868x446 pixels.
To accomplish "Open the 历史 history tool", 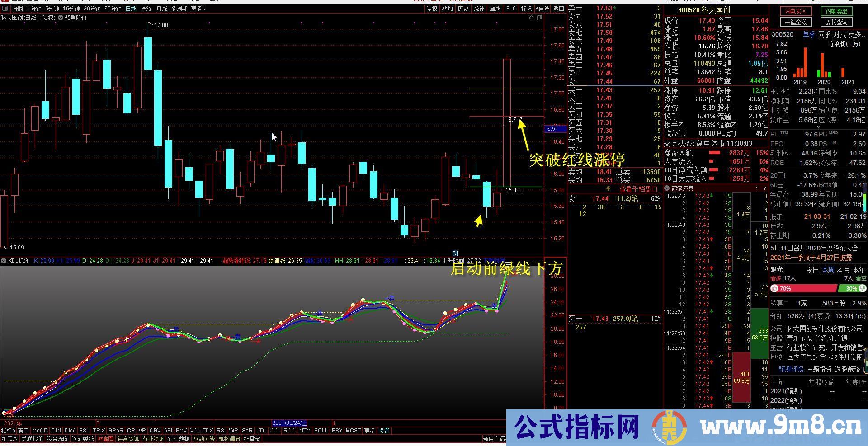I will (463, 9).
